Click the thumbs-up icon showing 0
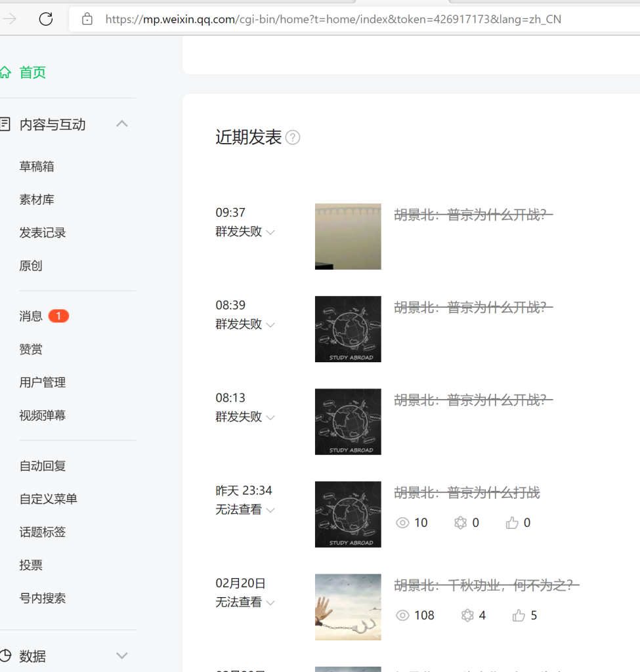This screenshot has height=672, width=640. [x=512, y=523]
